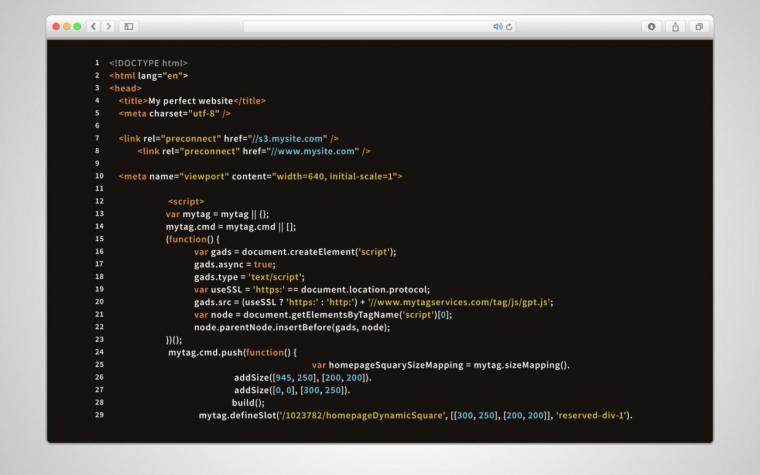Go forward with the right chevron button
760x475 pixels.
pyautogui.click(x=109, y=26)
